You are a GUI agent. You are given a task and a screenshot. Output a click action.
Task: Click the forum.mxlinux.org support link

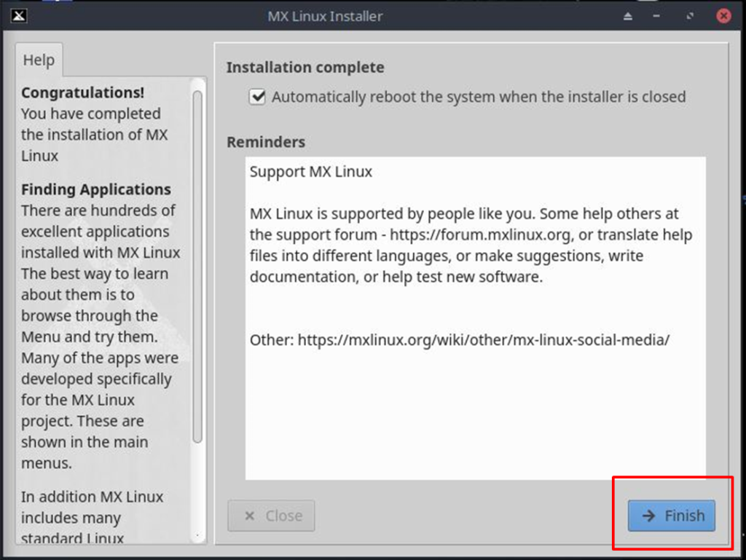click(481, 235)
